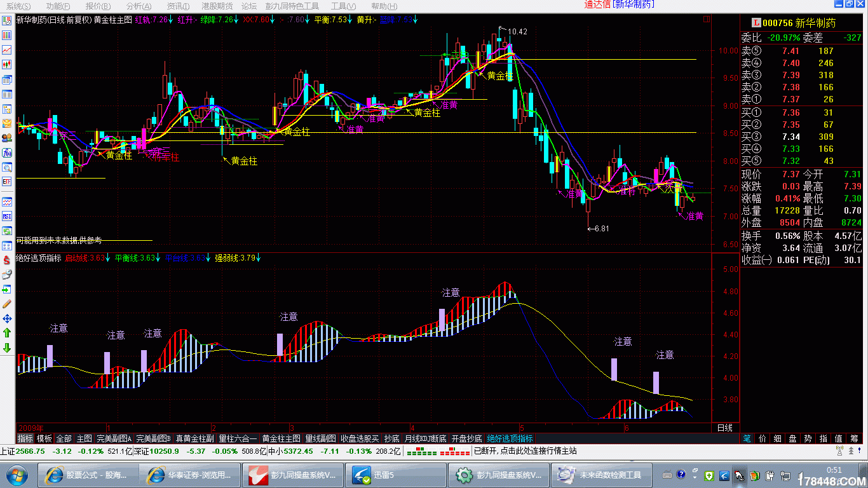
Task: Open the 功能(F) menu
Action: click(58, 5)
